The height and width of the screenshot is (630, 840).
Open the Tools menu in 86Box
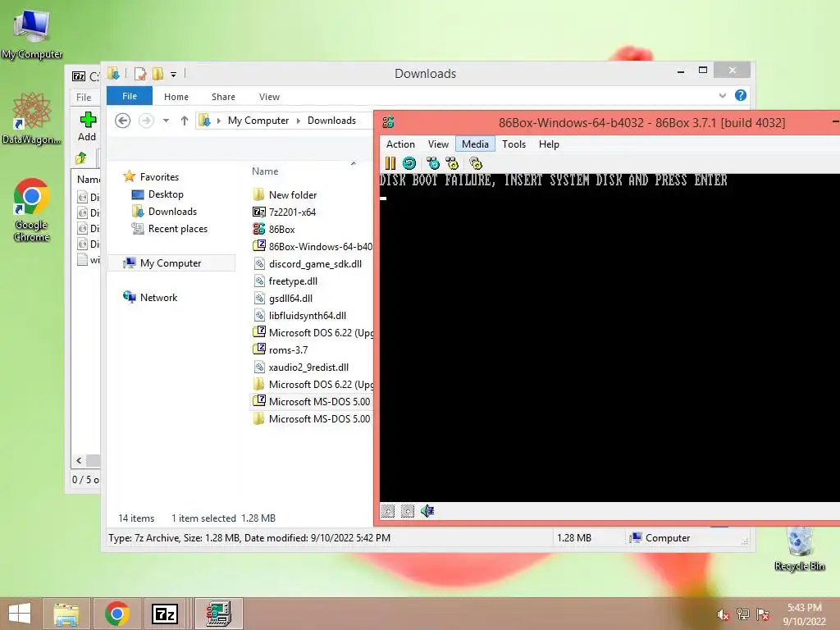point(514,144)
